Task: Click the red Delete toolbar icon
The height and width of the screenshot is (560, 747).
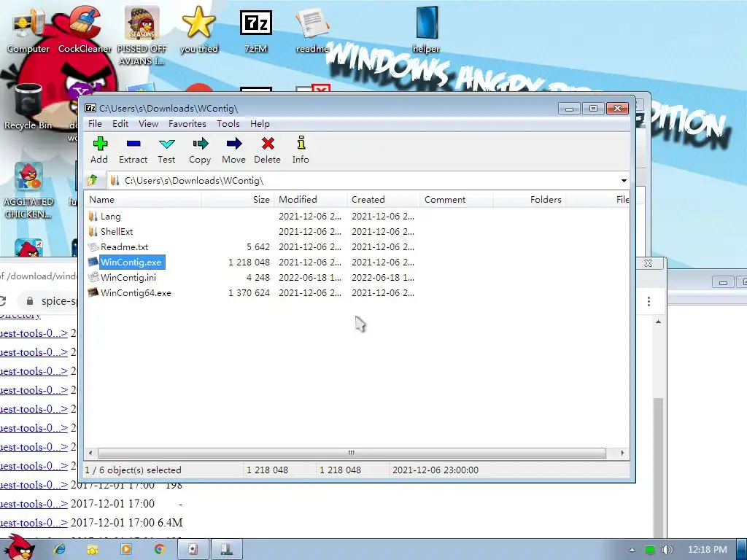Action: click(x=268, y=144)
